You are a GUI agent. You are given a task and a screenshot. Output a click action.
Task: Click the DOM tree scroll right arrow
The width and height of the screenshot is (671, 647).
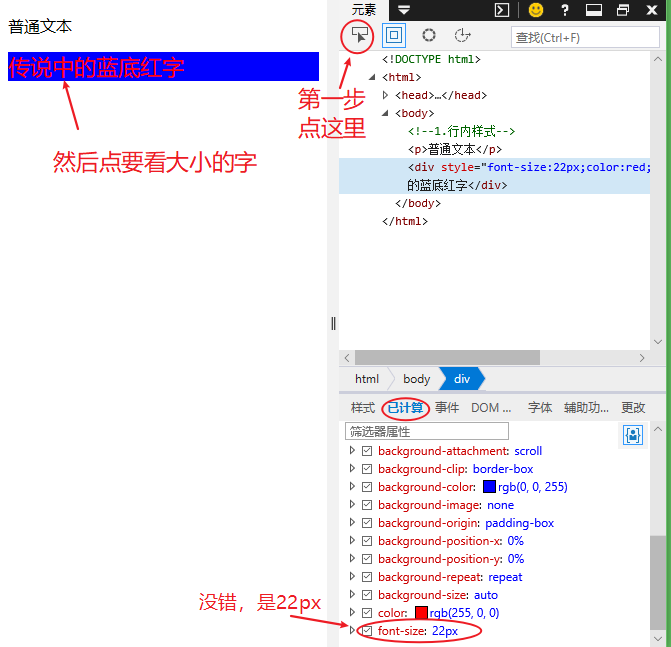tap(641, 358)
